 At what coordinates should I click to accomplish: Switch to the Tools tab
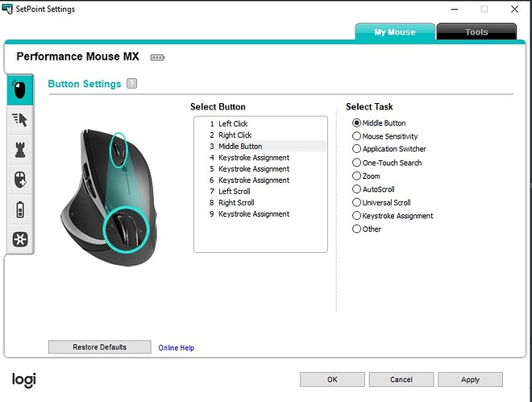pyautogui.click(x=476, y=32)
